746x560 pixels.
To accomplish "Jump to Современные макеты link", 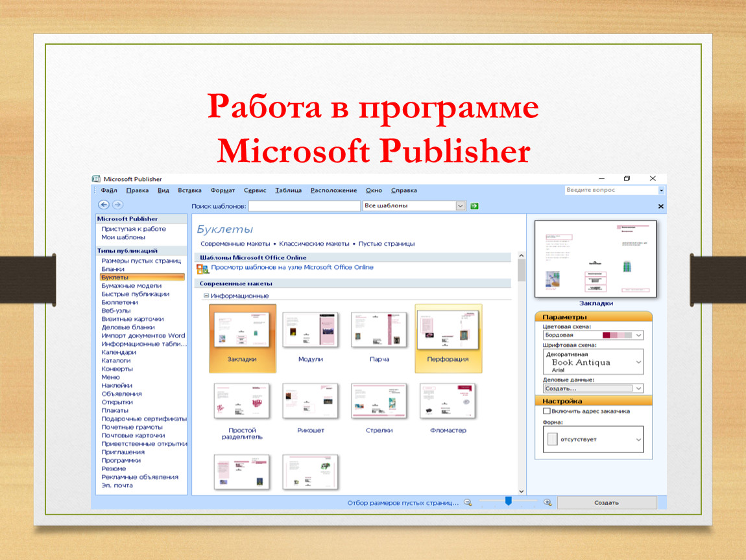I will click(235, 244).
